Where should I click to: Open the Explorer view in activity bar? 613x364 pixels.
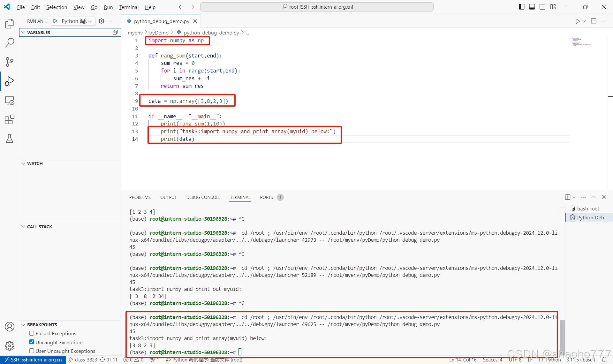[x=10, y=23]
